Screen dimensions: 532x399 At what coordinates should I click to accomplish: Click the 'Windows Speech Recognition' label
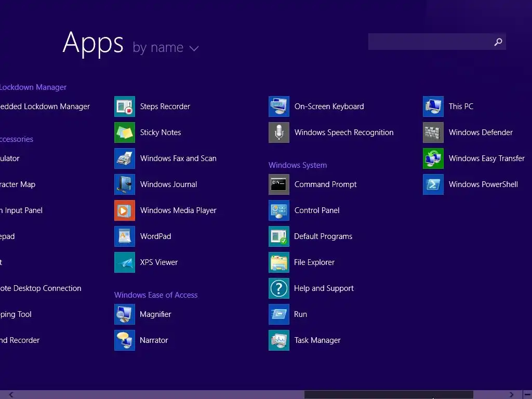344,132
